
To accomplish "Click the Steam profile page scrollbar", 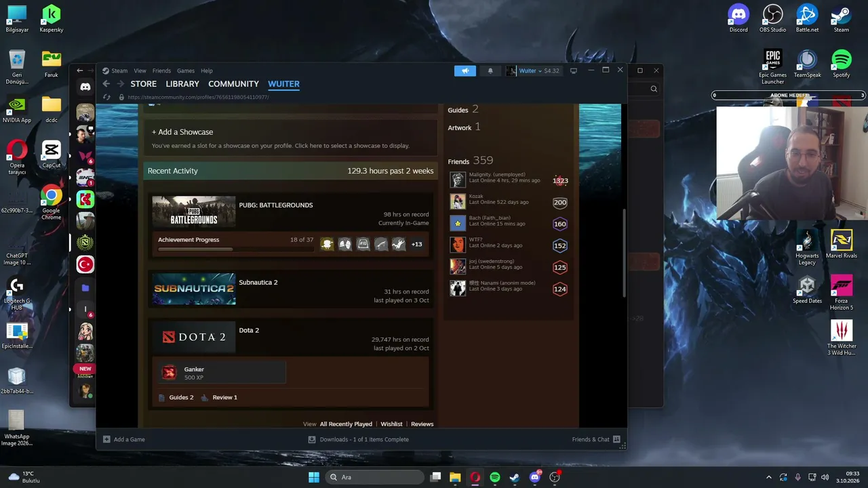I will (623, 252).
